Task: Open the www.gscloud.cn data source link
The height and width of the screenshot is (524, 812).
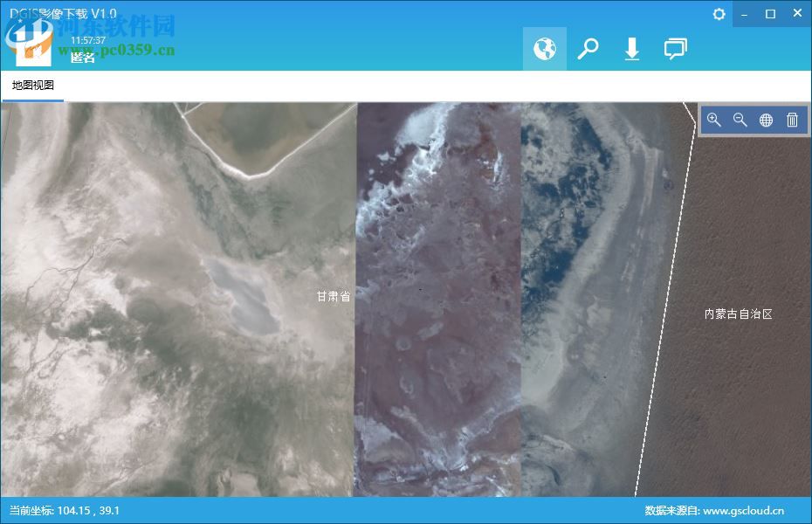Action: [x=743, y=511]
